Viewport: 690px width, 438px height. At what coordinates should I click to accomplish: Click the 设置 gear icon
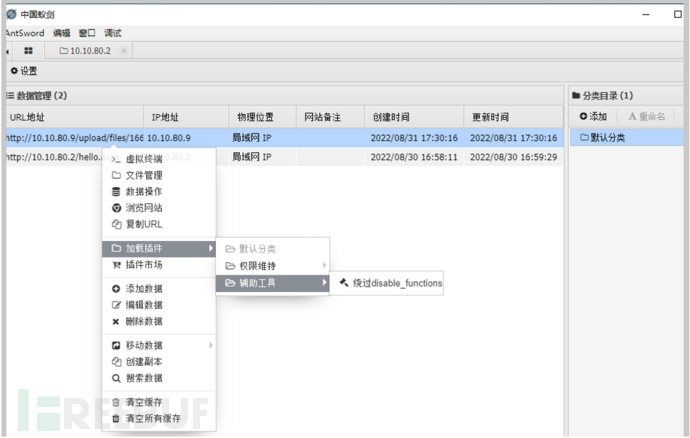[x=14, y=71]
